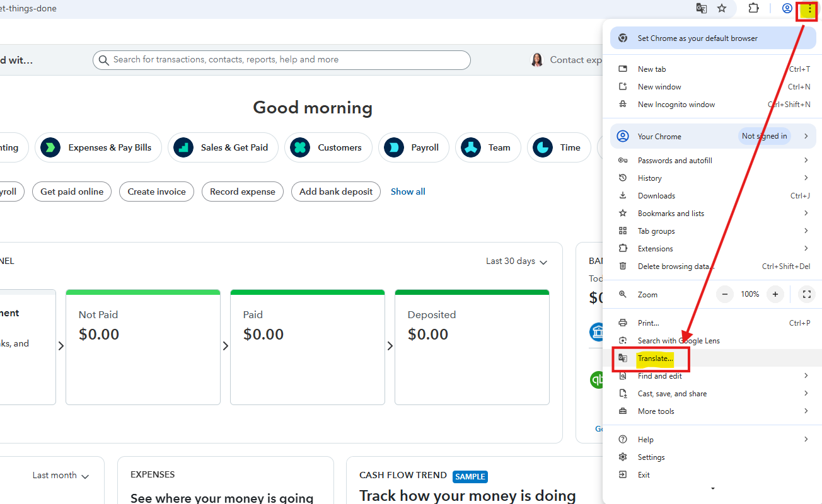Screen dimensions: 822x504
Task: Open the Chrome profile avatar icon
Action: pos(787,8)
